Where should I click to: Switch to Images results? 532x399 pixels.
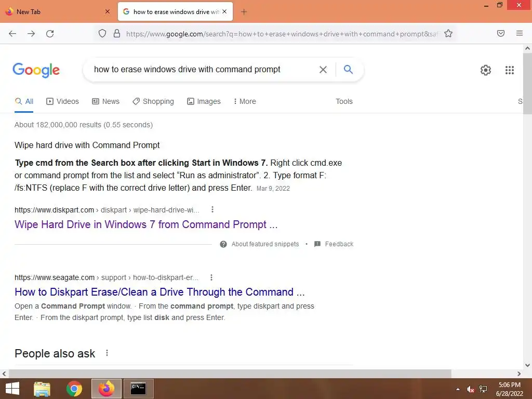(204, 101)
